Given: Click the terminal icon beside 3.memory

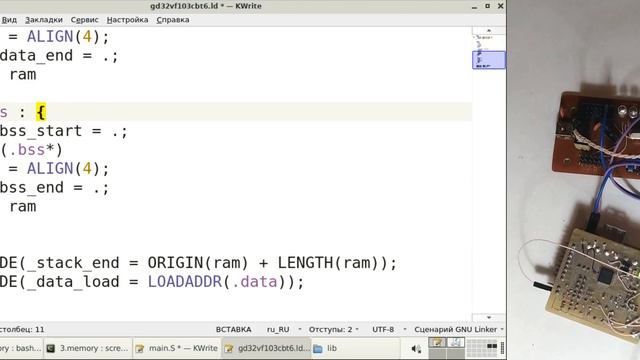Looking at the screenshot, I should click(x=51, y=348).
